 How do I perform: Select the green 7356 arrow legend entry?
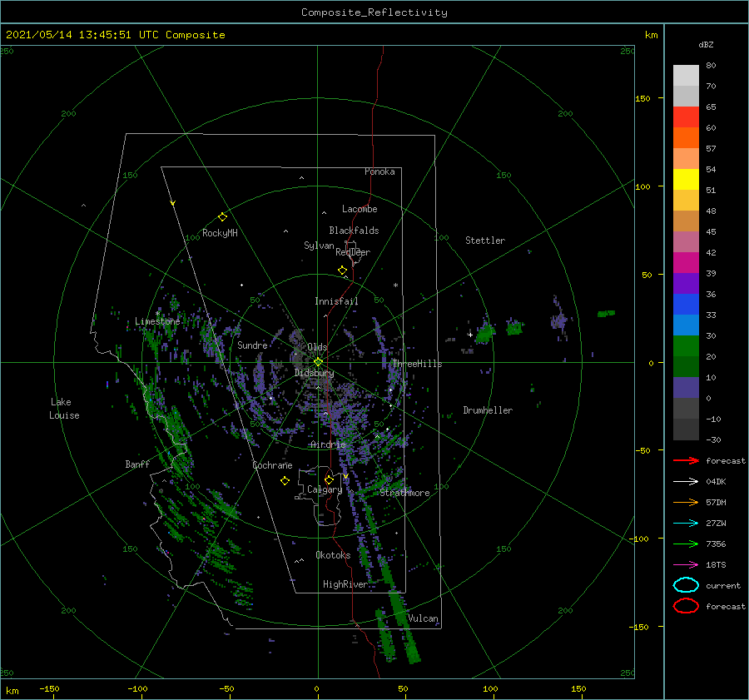[x=686, y=544]
